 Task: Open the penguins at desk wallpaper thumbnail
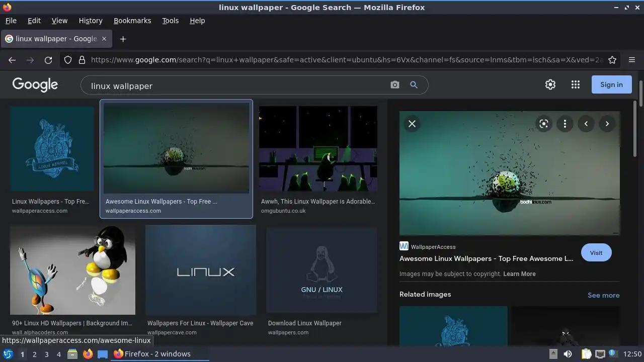pyautogui.click(x=318, y=149)
